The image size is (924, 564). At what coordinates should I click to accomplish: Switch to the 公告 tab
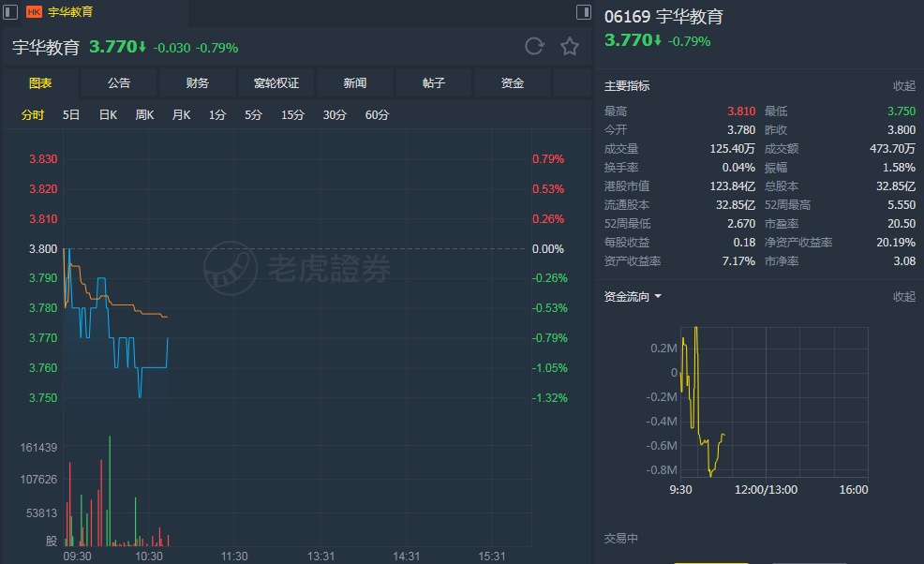[x=119, y=83]
